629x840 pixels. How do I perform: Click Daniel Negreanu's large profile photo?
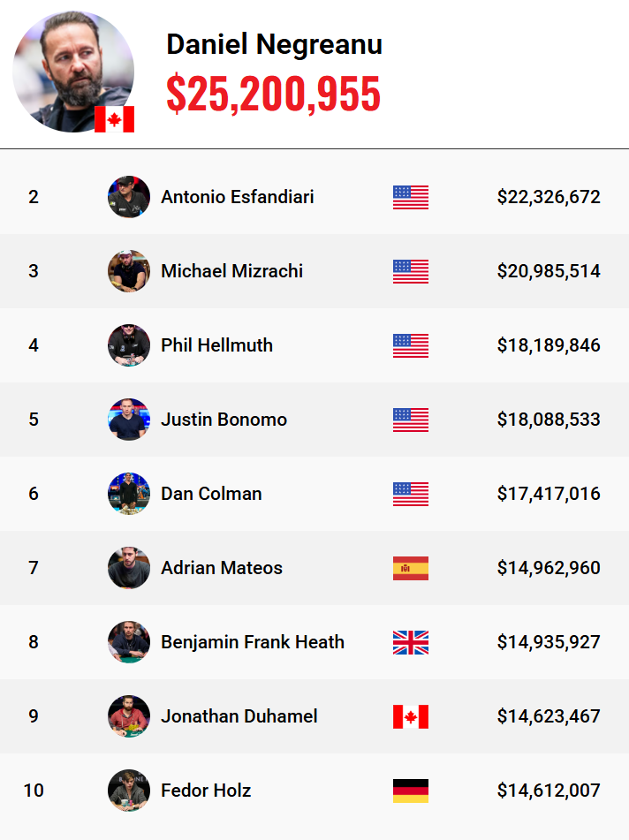tap(72, 71)
